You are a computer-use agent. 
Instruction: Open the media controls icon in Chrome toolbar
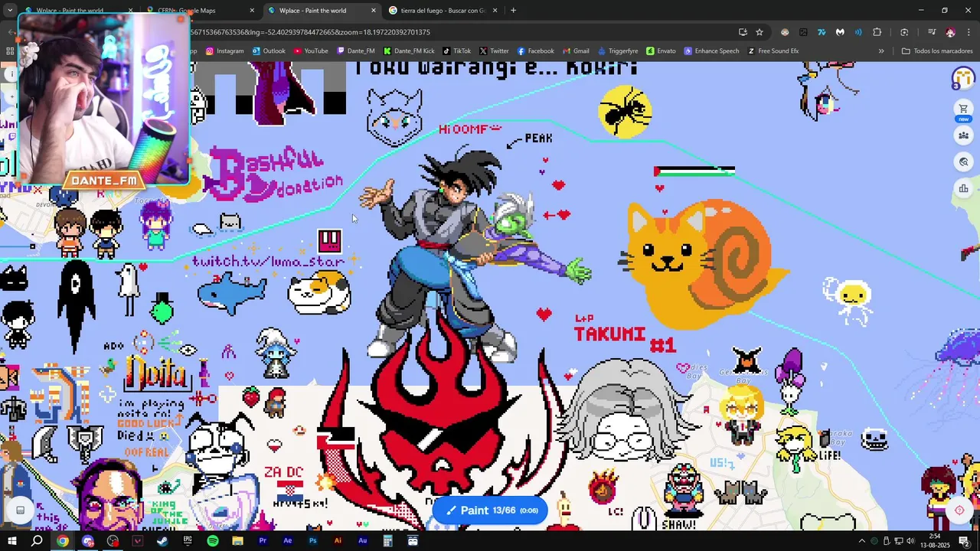click(x=932, y=32)
